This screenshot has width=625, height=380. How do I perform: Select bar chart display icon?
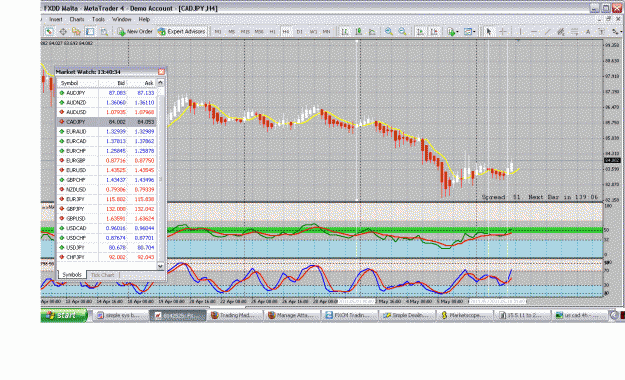pyautogui.click(x=345, y=32)
